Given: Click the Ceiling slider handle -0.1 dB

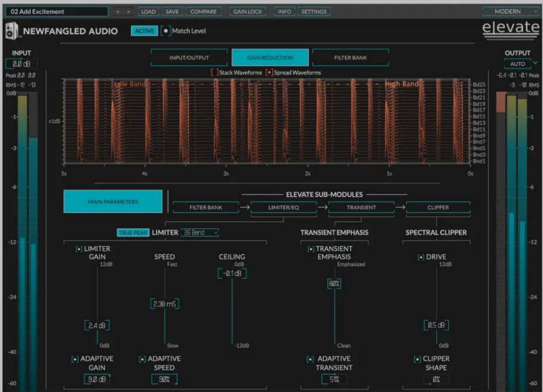Looking at the screenshot, I should click(x=232, y=274).
